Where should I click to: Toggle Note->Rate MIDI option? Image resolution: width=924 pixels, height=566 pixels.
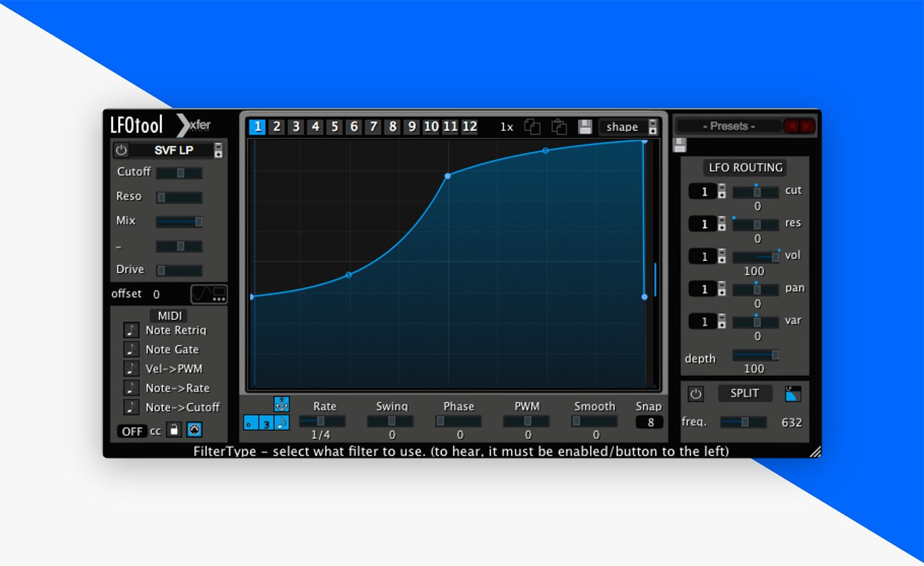click(131, 388)
